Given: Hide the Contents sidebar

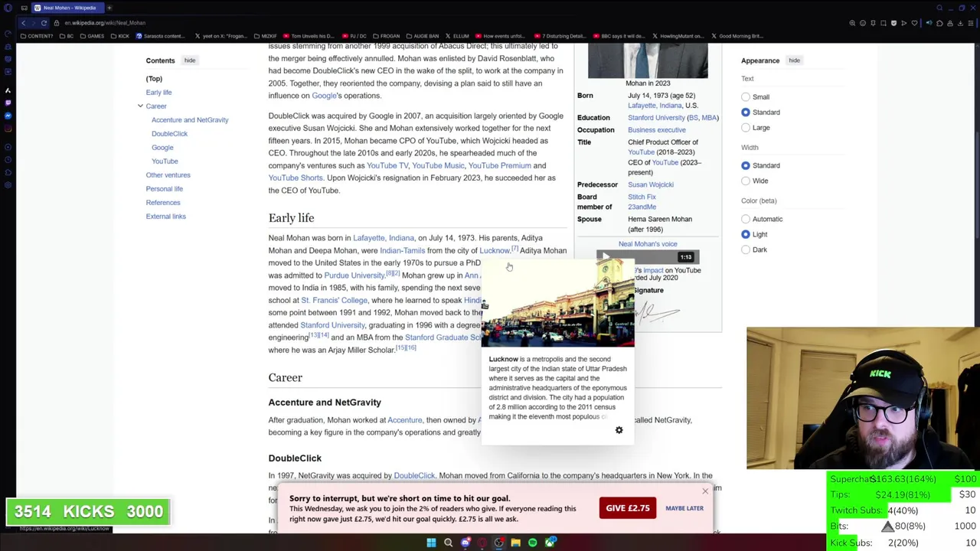Looking at the screenshot, I should coord(190,60).
